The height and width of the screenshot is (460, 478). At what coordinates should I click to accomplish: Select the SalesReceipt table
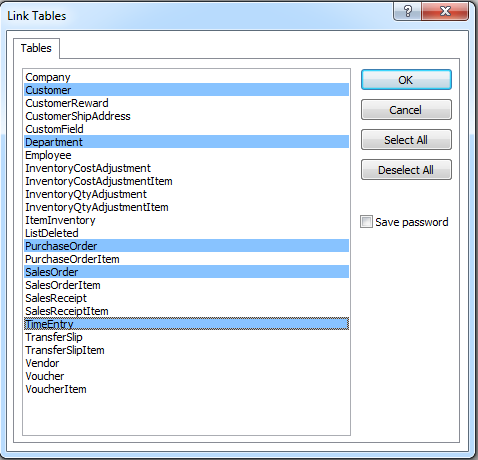click(187, 298)
